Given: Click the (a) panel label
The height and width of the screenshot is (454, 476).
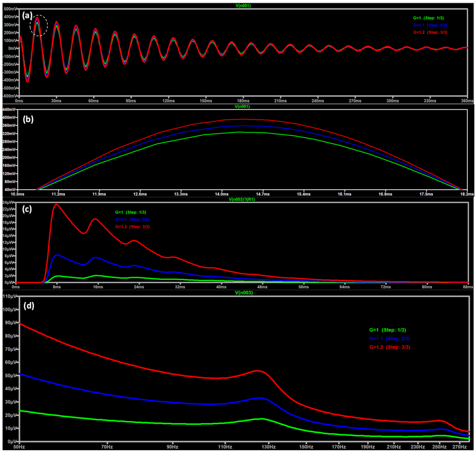Looking at the screenshot, I should (27, 15).
